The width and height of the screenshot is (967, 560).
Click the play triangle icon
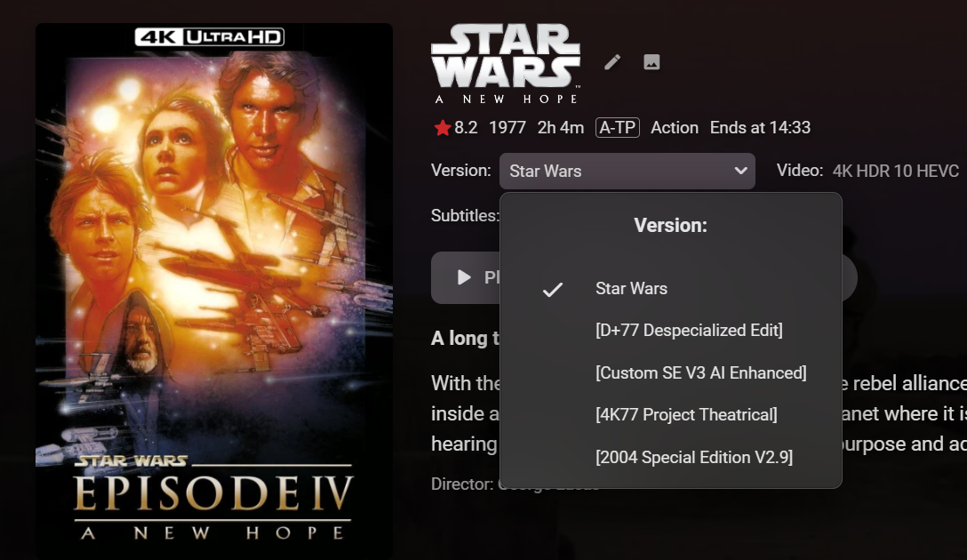coord(464,277)
